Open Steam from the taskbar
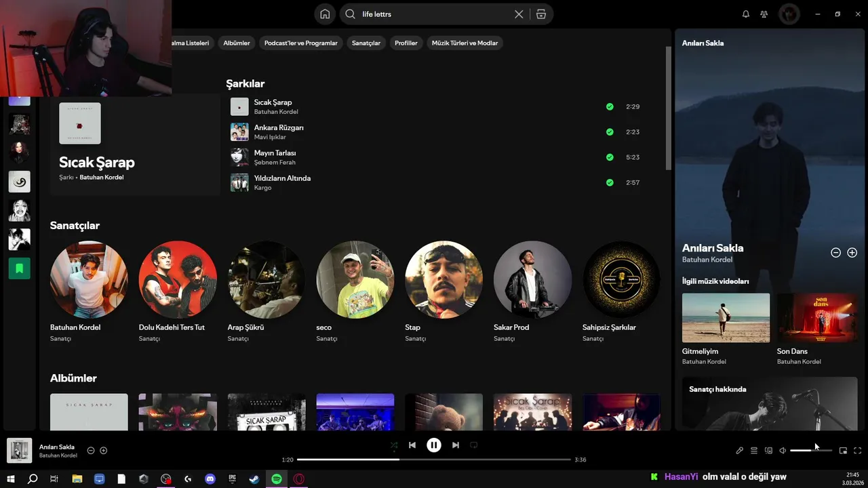This screenshot has height=488, width=868. click(x=254, y=479)
